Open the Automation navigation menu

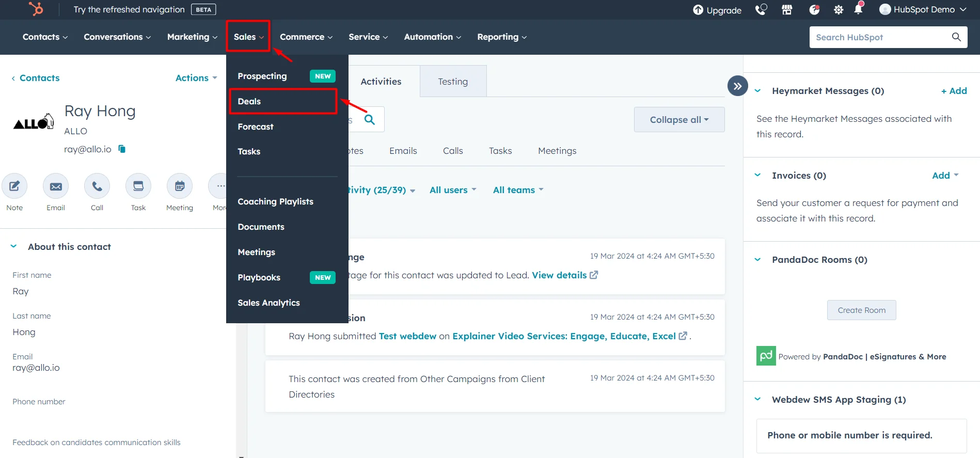[x=433, y=37]
